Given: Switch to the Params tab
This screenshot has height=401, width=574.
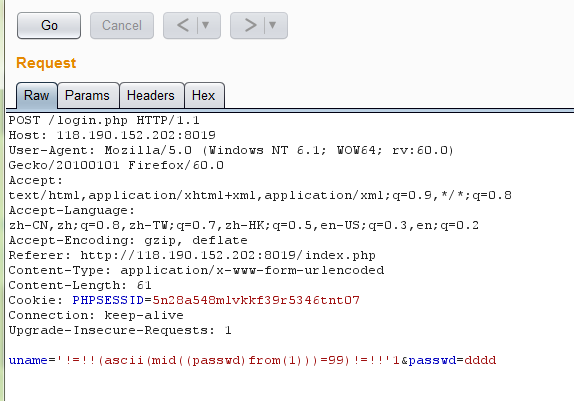Looking at the screenshot, I should (x=87, y=96).
